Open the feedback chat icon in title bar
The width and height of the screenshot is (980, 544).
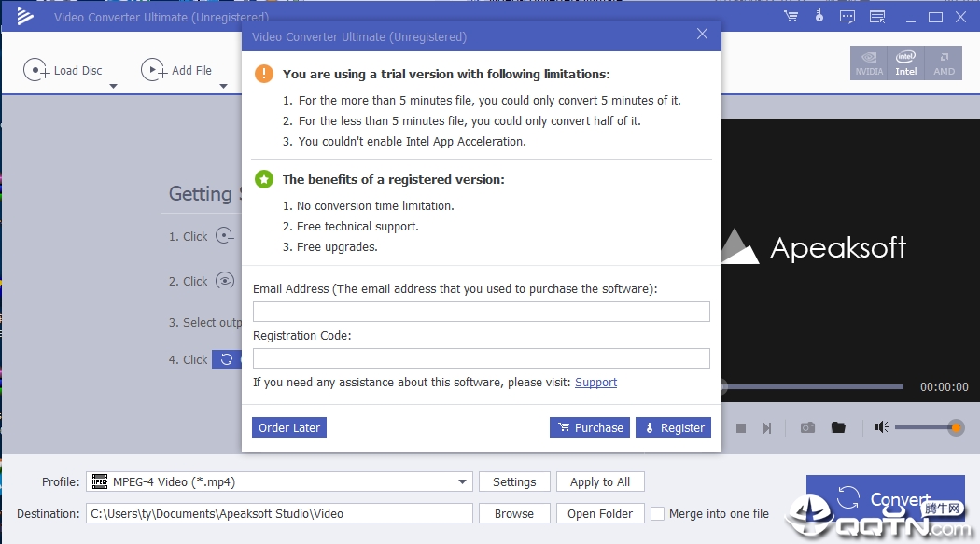847,17
